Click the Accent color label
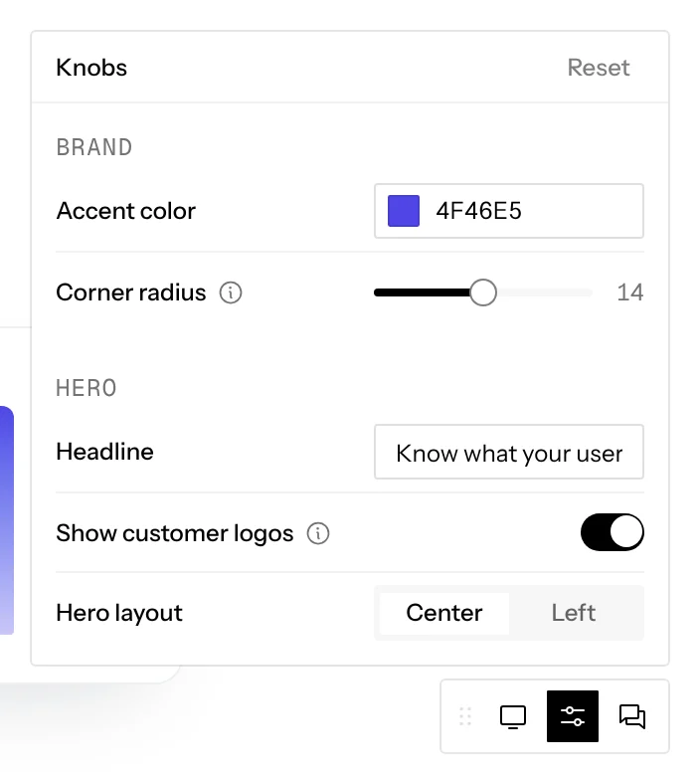 (x=125, y=211)
